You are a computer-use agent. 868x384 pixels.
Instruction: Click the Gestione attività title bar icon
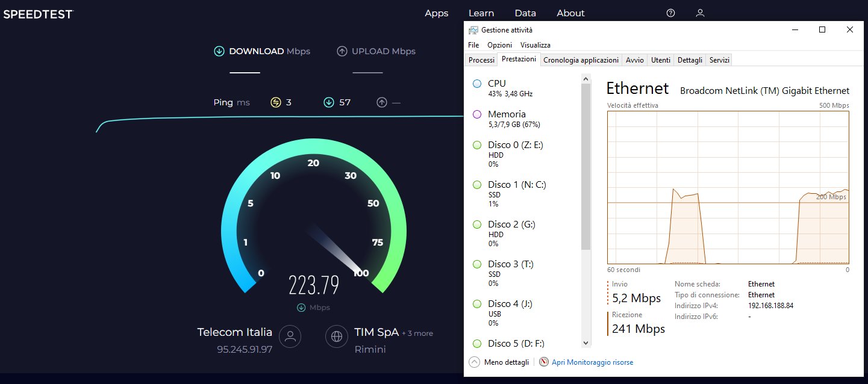473,29
